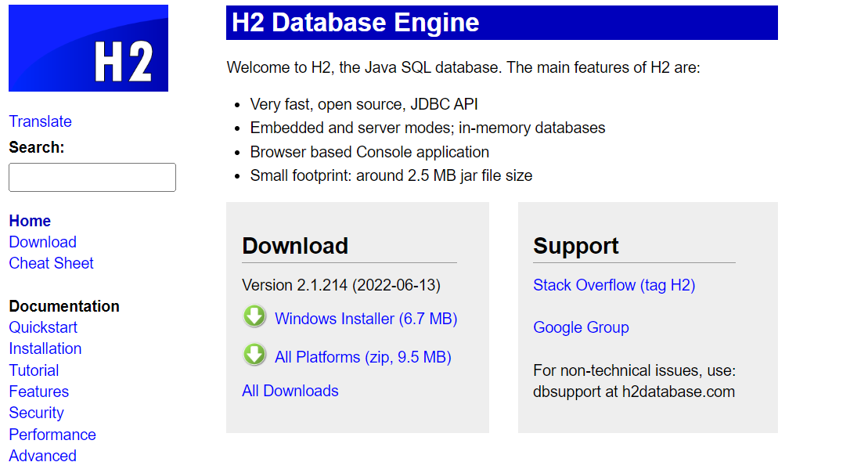Click the green download icon beside All Platforms
This screenshot has width=868, height=462.
[x=254, y=355]
